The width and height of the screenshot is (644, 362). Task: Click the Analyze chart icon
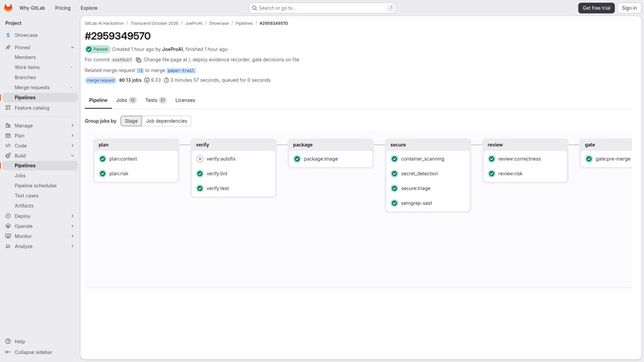click(x=8, y=246)
